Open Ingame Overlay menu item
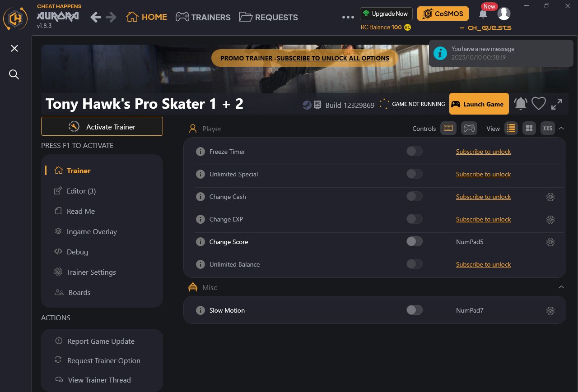This screenshot has width=578, height=392. [85, 231]
